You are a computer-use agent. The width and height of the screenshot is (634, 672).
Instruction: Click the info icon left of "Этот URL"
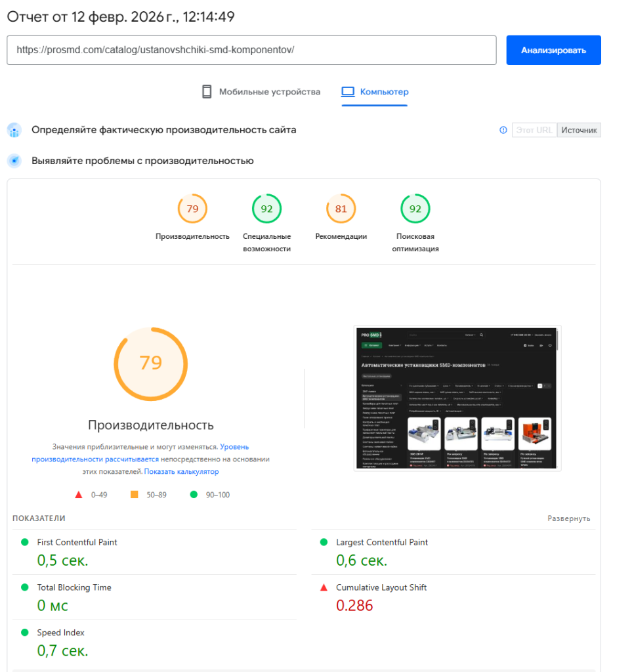503,129
